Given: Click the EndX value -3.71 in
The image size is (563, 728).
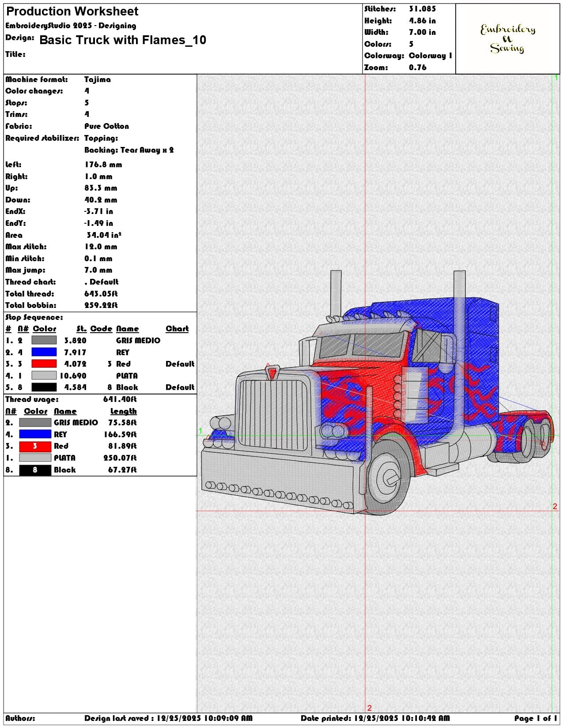Looking at the screenshot, I should 98,211.
